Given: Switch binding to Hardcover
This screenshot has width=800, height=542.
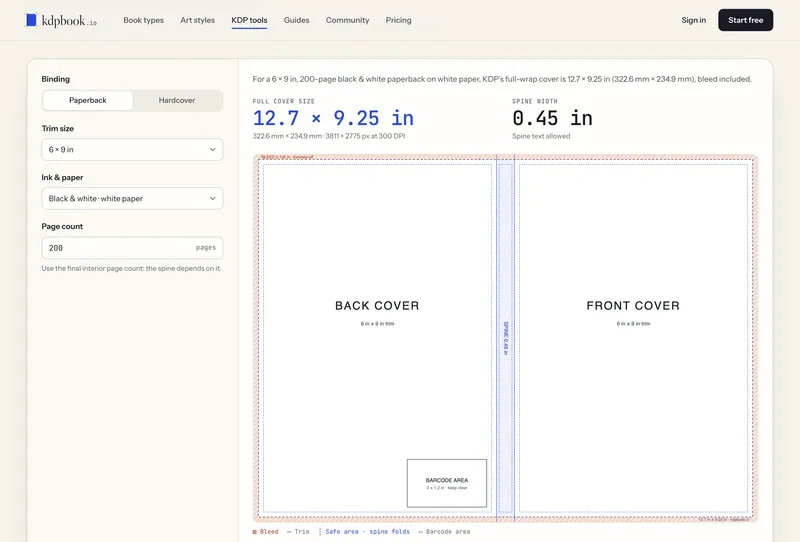Looking at the screenshot, I should 177,101.
